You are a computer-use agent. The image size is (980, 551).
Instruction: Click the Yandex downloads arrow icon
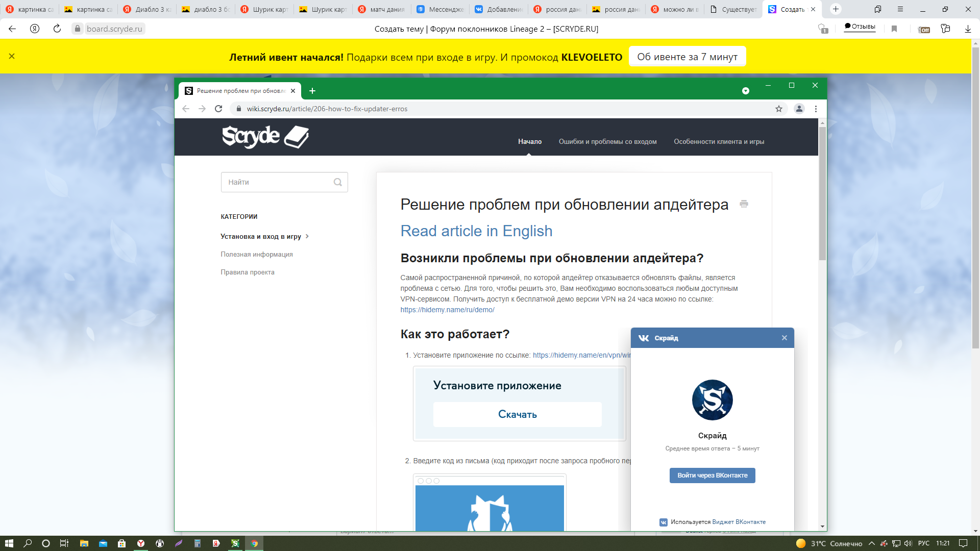967,29
